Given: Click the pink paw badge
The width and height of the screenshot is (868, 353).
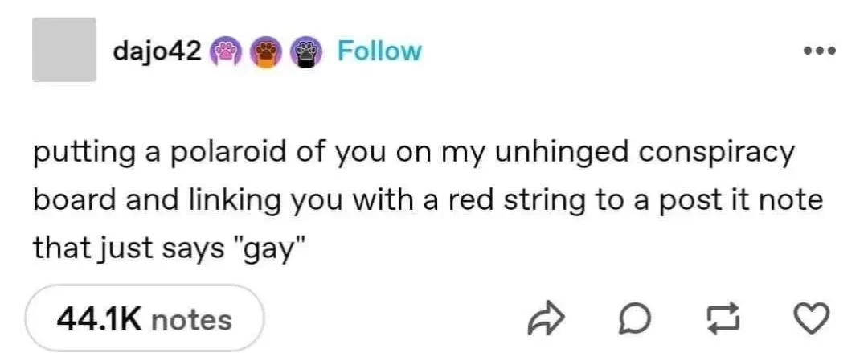Looking at the screenshot, I should (x=224, y=51).
